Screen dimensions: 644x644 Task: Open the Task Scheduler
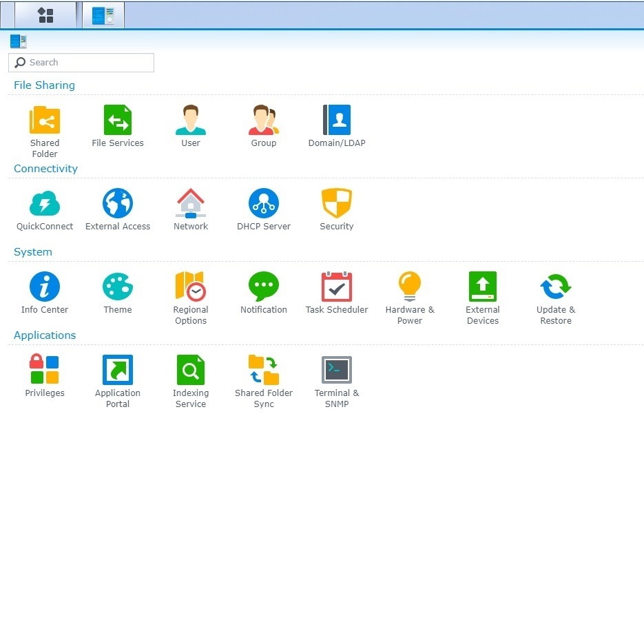point(336,286)
